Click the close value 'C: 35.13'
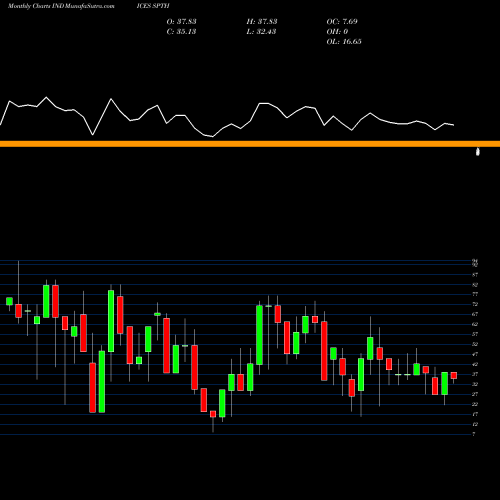 (x=181, y=31)
